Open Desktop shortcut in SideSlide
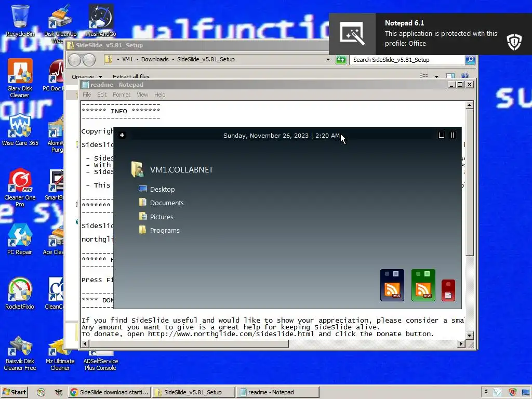Viewport: 532px width, 399px height. tap(157, 189)
